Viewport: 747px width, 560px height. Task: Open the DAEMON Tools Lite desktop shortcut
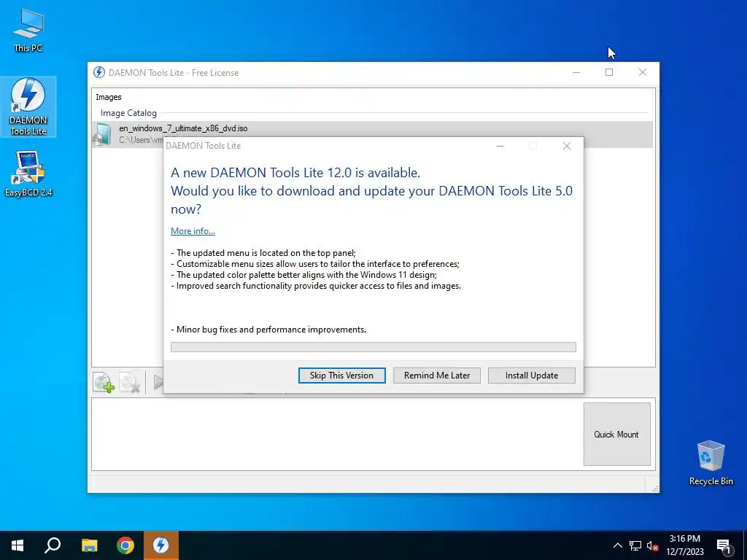(x=28, y=106)
